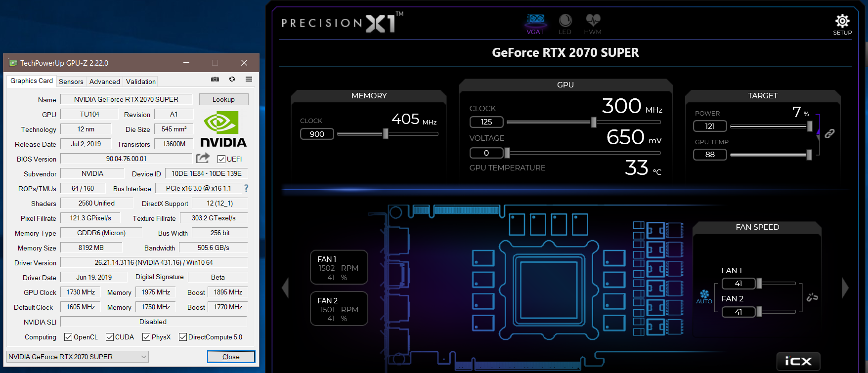The width and height of the screenshot is (868, 373).
Task: Click the GPU voltage slider handle
Action: pyautogui.click(x=507, y=153)
